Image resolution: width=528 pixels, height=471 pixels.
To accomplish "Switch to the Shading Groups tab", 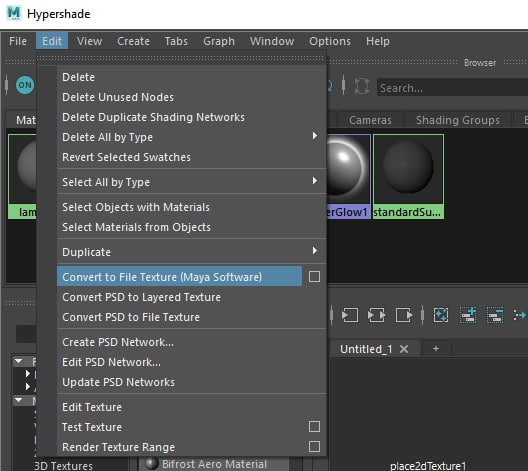I will [x=458, y=120].
